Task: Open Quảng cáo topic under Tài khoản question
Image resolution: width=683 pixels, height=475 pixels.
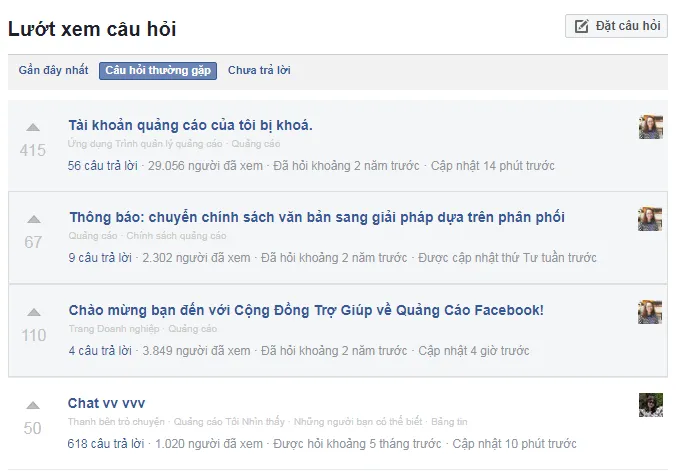Action: point(256,144)
